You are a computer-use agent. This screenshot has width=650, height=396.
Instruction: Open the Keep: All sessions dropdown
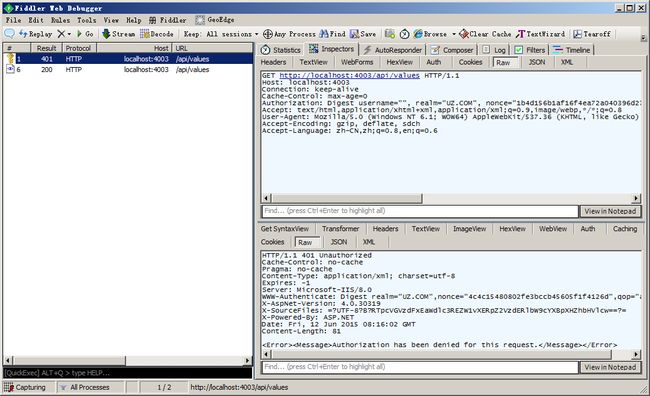(x=221, y=34)
